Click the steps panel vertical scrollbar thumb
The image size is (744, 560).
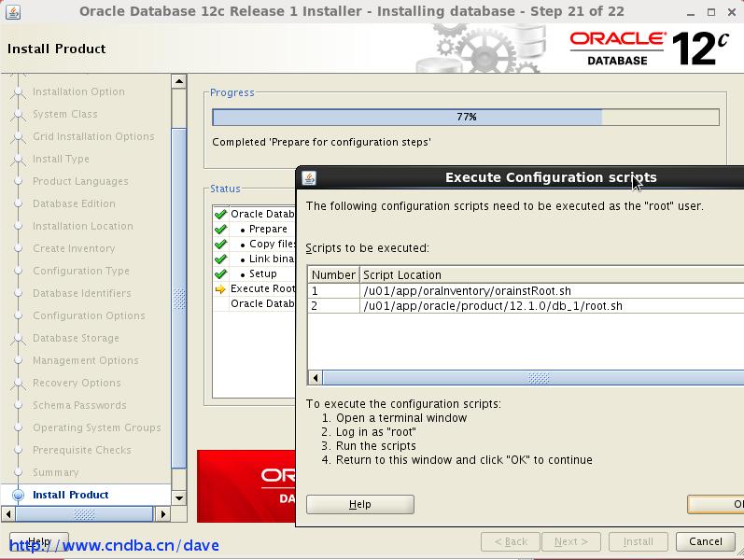tap(179, 299)
